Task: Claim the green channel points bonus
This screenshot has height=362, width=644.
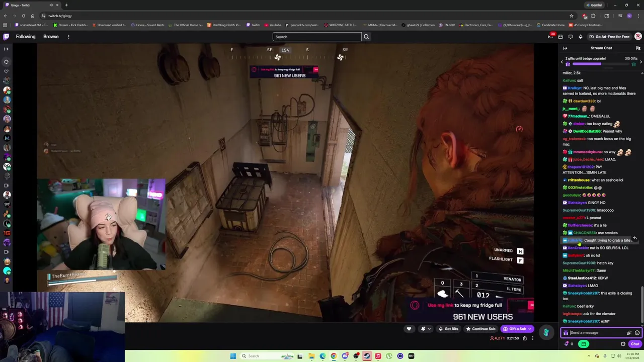Action: pyautogui.click(x=584, y=344)
